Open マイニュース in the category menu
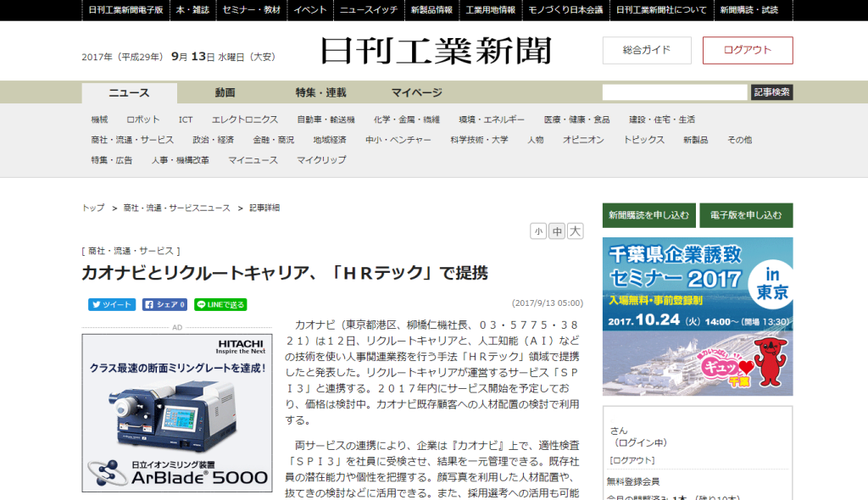 click(x=253, y=160)
